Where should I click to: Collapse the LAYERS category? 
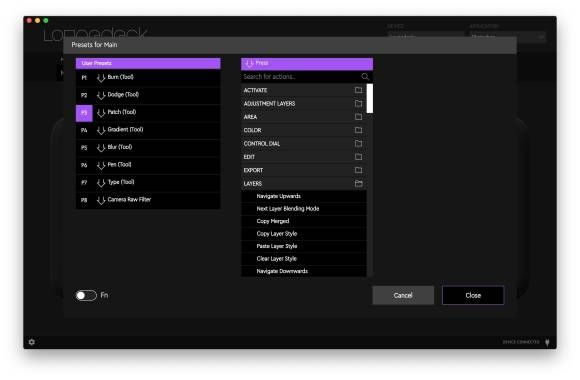[303, 184]
